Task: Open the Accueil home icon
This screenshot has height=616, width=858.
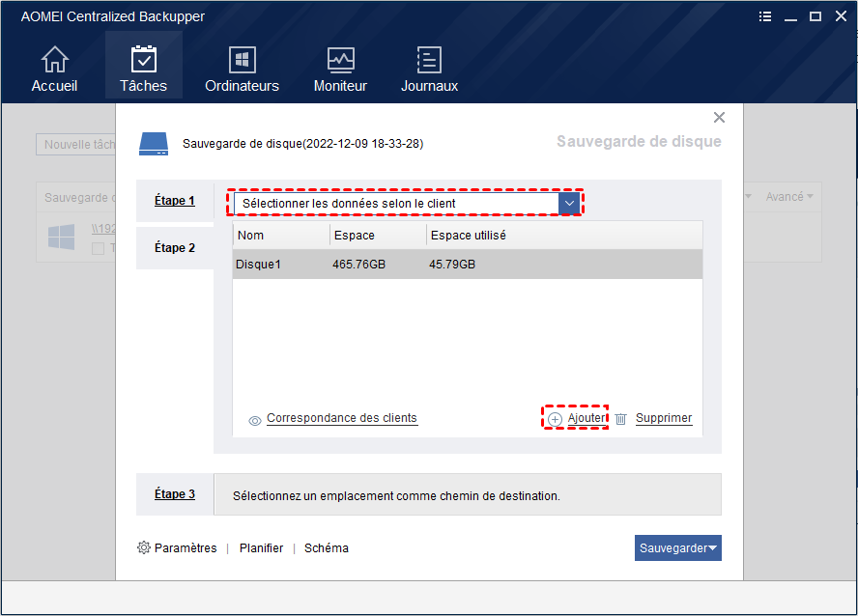Action: [x=55, y=59]
